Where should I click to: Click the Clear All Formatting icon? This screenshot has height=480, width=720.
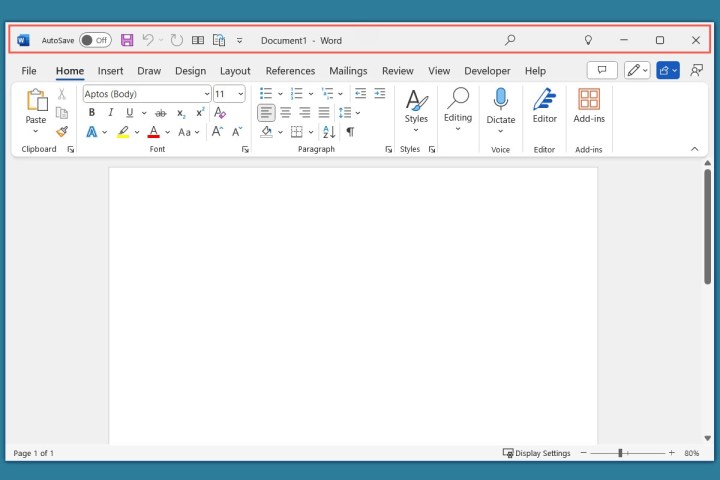click(x=220, y=113)
